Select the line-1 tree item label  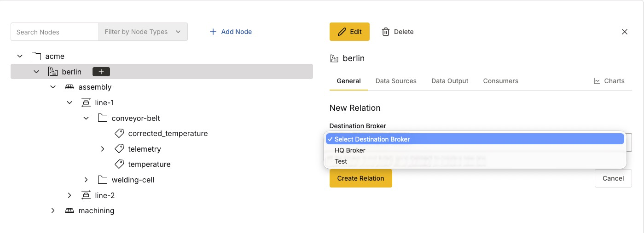tap(104, 102)
